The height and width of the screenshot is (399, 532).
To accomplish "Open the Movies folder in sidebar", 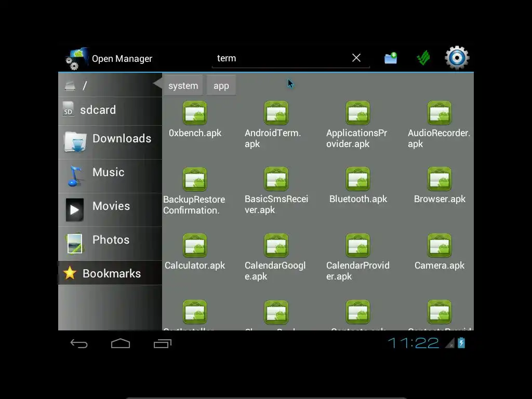I will pos(110,210).
